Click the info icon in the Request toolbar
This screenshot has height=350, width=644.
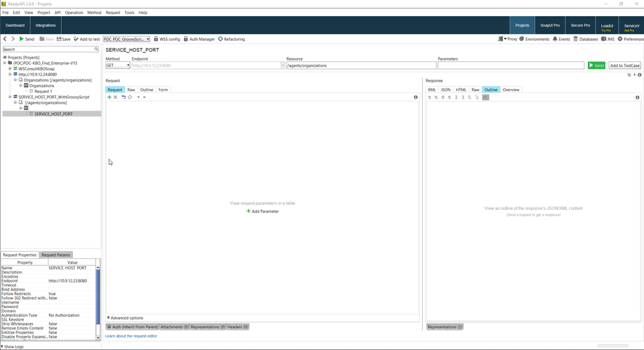[x=416, y=98]
